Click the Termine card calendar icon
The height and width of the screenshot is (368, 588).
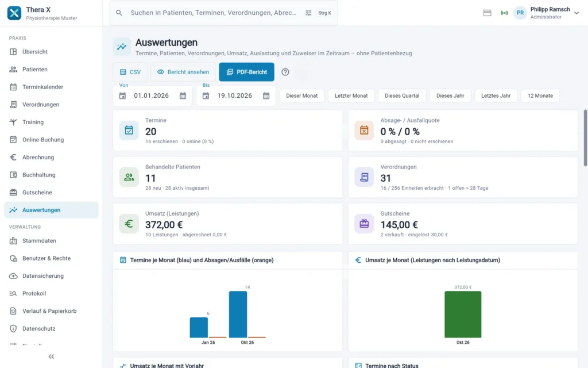(x=129, y=131)
